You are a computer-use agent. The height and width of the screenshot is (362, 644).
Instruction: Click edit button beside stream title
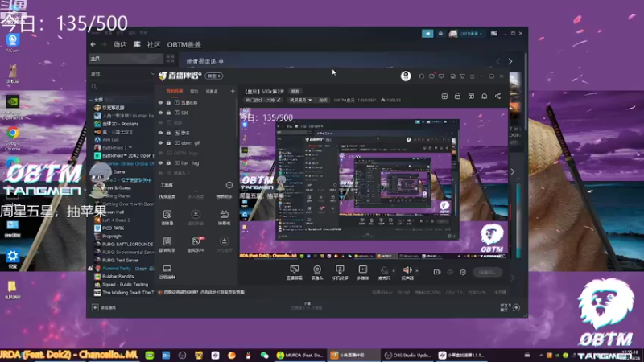pos(295,91)
